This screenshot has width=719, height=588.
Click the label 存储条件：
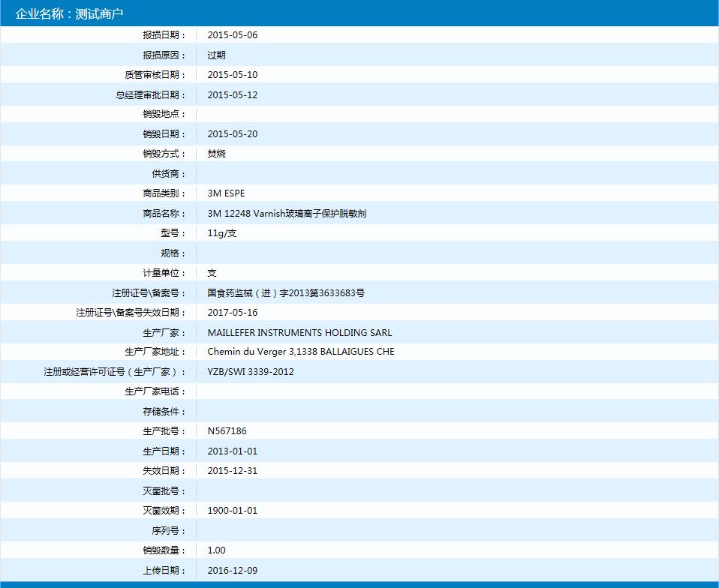pos(164,412)
